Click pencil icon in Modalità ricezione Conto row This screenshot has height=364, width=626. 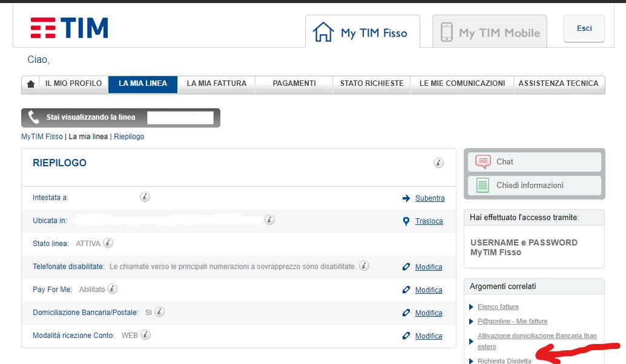point(406,336)
